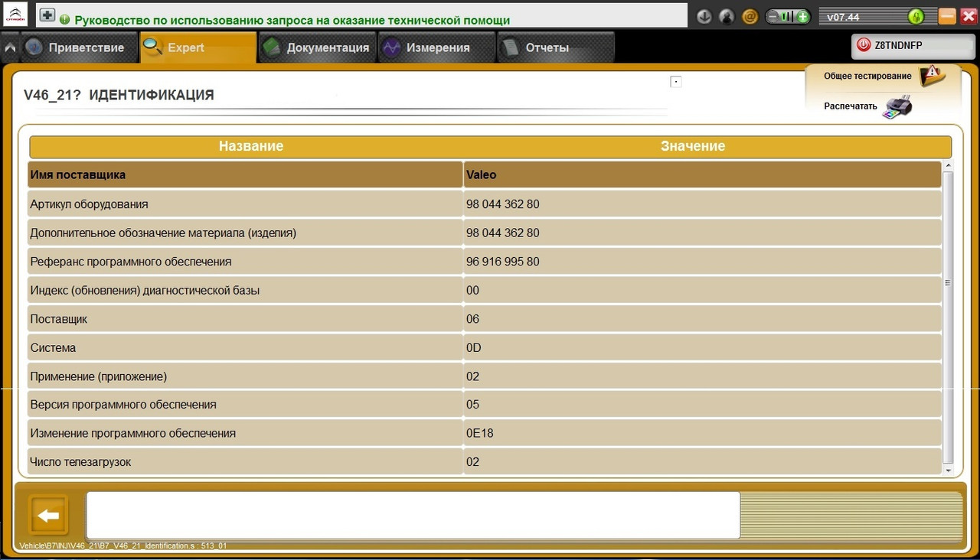This screenshot has height=560, width=980.
Task: Click the scrollbar up arrow in the table
Action: [x=949, y=166]
